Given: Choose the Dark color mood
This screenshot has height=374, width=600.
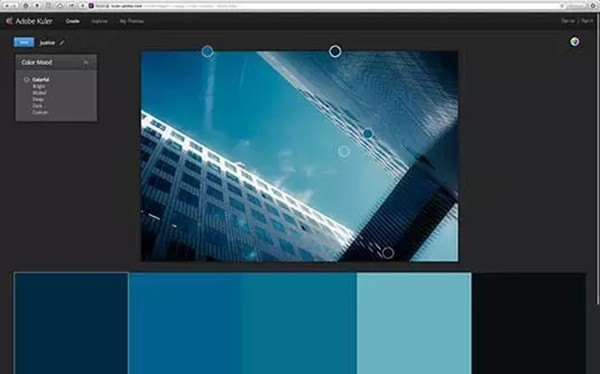Looking at the screenshot, I should click(x=38, y=106).
